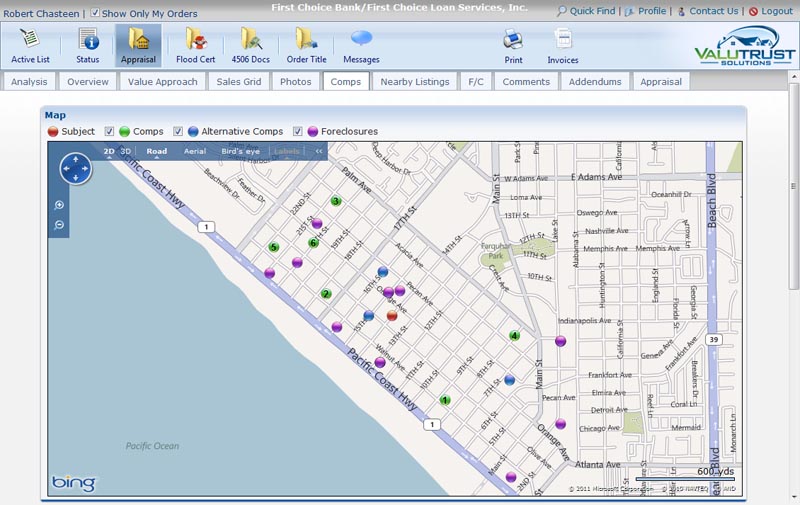
Task: Switch to the Sales Grid tab
Action: click(241, 81)
